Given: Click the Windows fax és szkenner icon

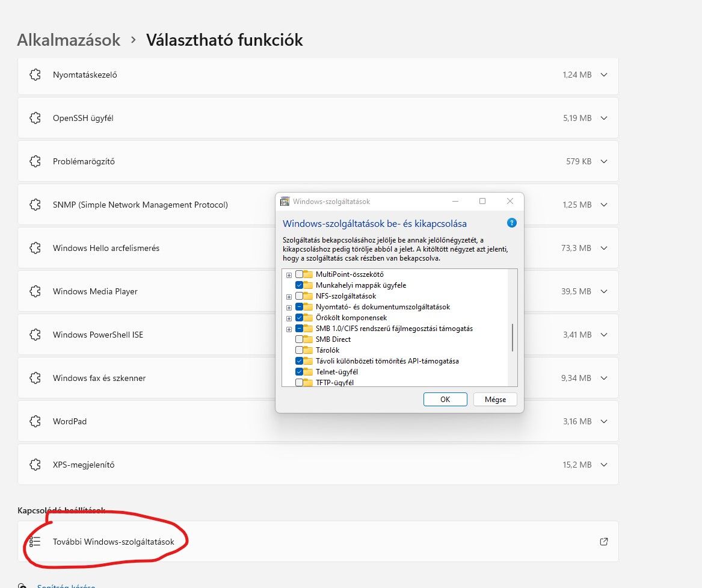Looking at the screenshot, I should pyautogui.click(x=35, y=378).
